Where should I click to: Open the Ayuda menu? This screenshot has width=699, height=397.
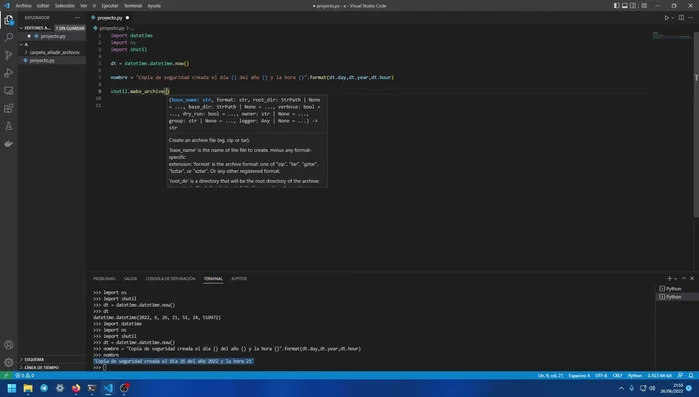[154, 6]
